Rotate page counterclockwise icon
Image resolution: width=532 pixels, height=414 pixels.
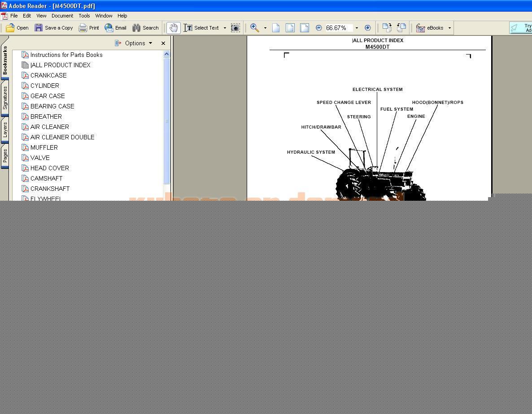(x=401, y=28)
